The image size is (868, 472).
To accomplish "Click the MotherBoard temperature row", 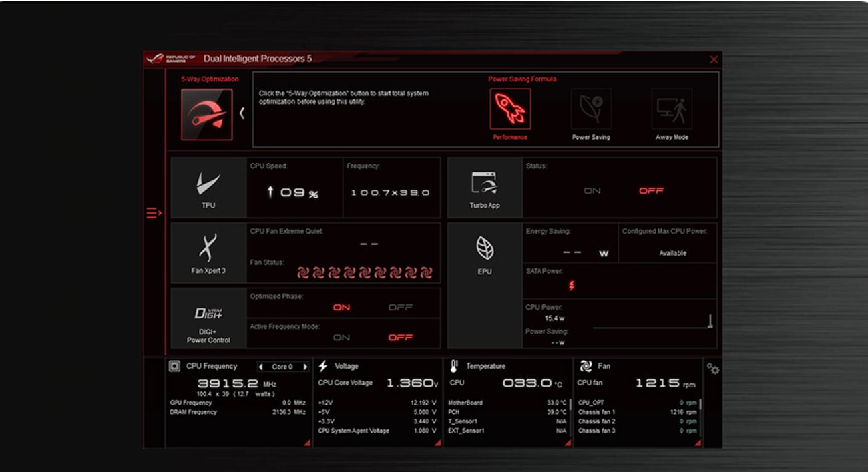I will pyautogui.click(x=507, y=403).
